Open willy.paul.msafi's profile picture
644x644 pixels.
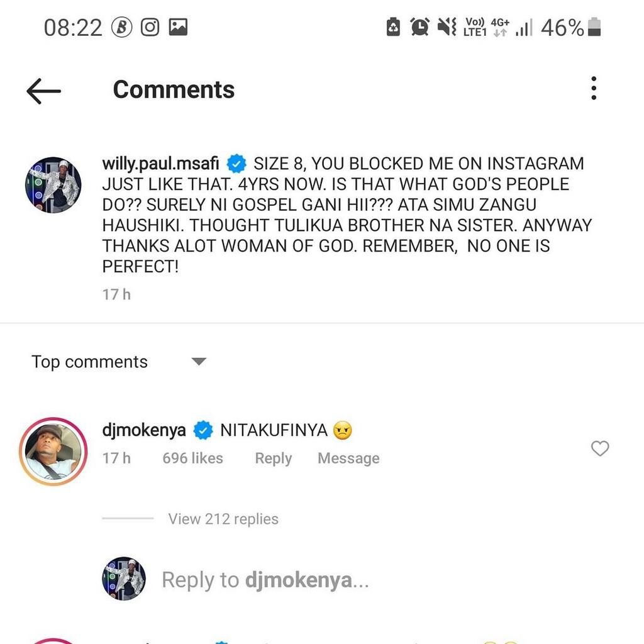tap(53, 185)
